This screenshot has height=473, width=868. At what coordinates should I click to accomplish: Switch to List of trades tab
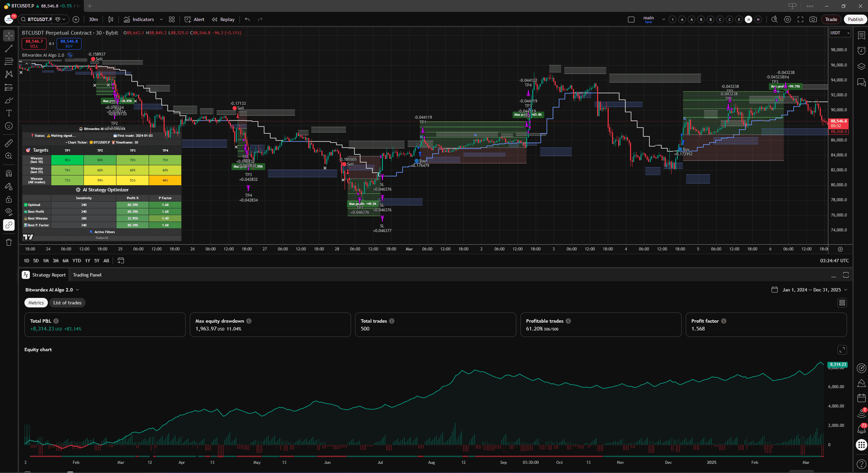point(67,303)
